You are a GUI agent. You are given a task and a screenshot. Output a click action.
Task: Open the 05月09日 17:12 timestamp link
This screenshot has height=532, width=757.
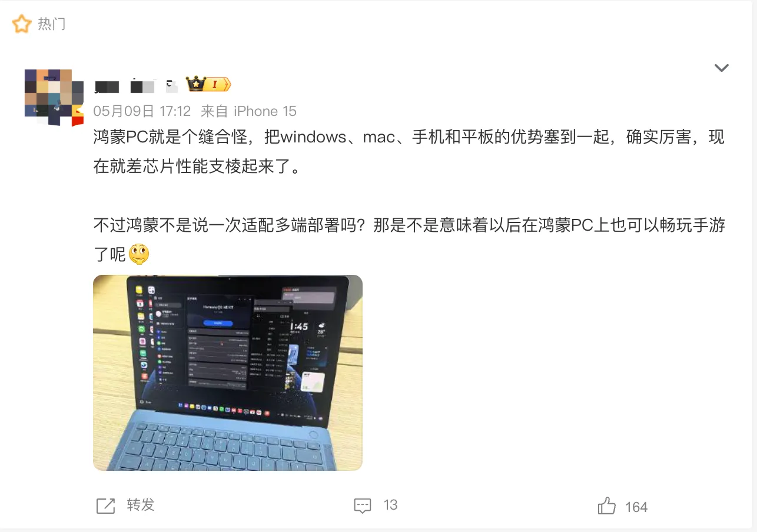click(x=142, y=111)
